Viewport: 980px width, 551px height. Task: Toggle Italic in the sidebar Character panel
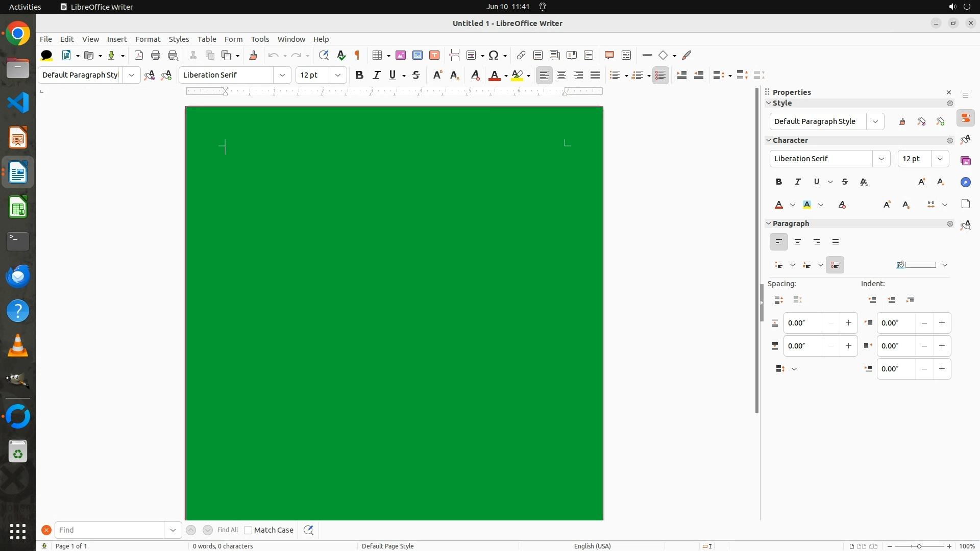tap(798, 182)
